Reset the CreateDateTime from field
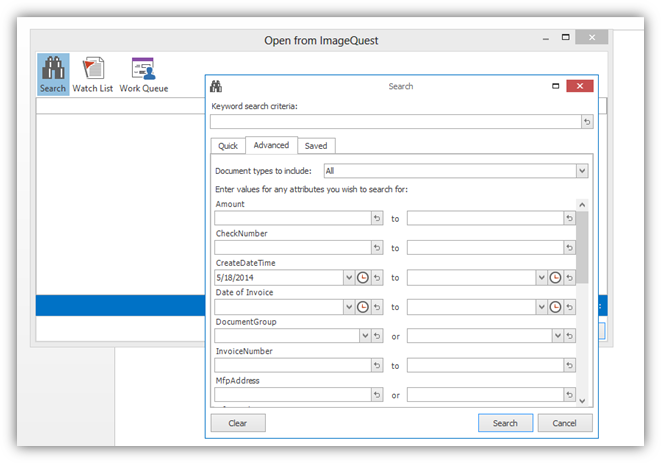Viewport: 661px width, 463px height. click(x=377, y=277)
